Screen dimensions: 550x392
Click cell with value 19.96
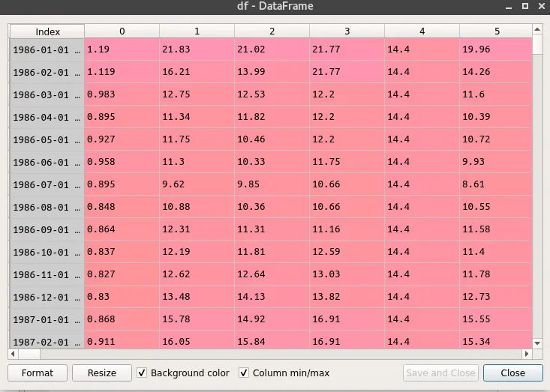[x=496, y=49]
